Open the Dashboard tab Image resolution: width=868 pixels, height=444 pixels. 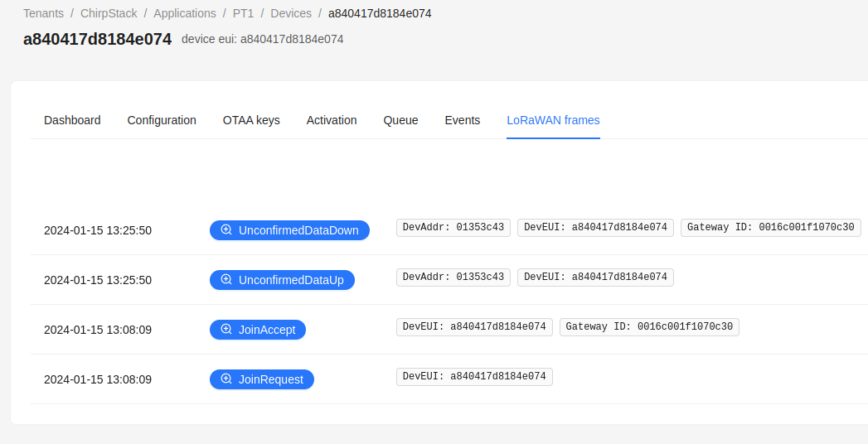click(x=72, y=120)
